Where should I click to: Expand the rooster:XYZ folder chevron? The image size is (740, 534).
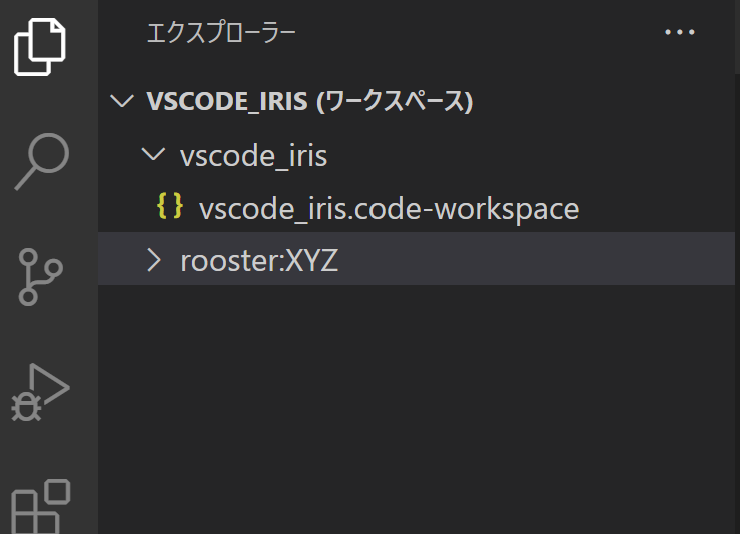153,260
